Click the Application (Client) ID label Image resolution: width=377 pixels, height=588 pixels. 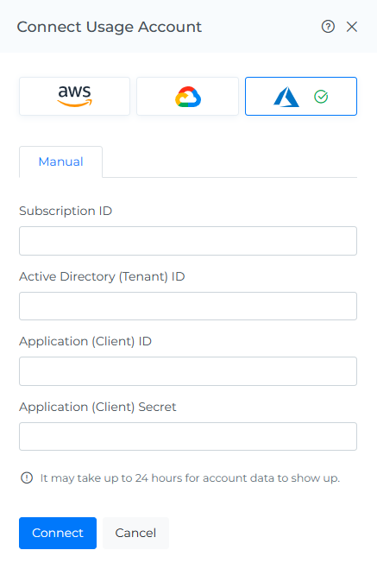click(x=85, y=342)
